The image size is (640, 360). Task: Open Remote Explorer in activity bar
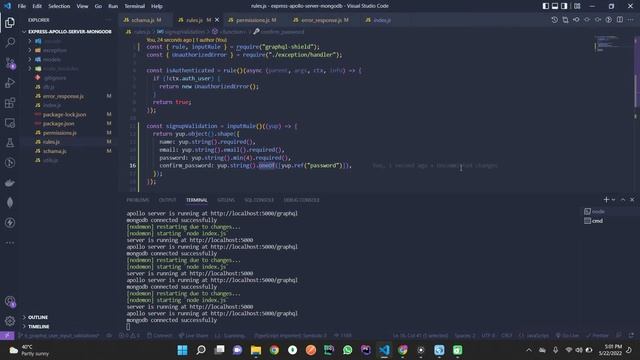coord(10,122)
